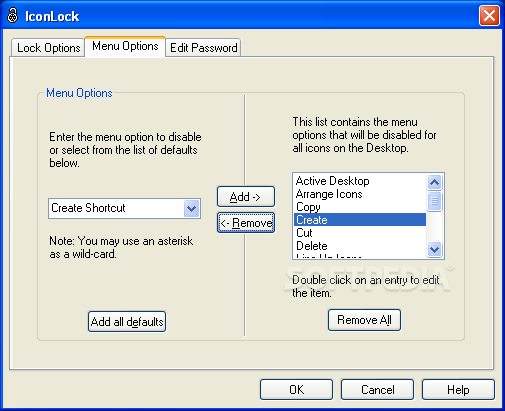The width and height of the screenshot is (505, 411).
Task: Click into the Create Shortcut text field
Action: click(x=116, y=208)
